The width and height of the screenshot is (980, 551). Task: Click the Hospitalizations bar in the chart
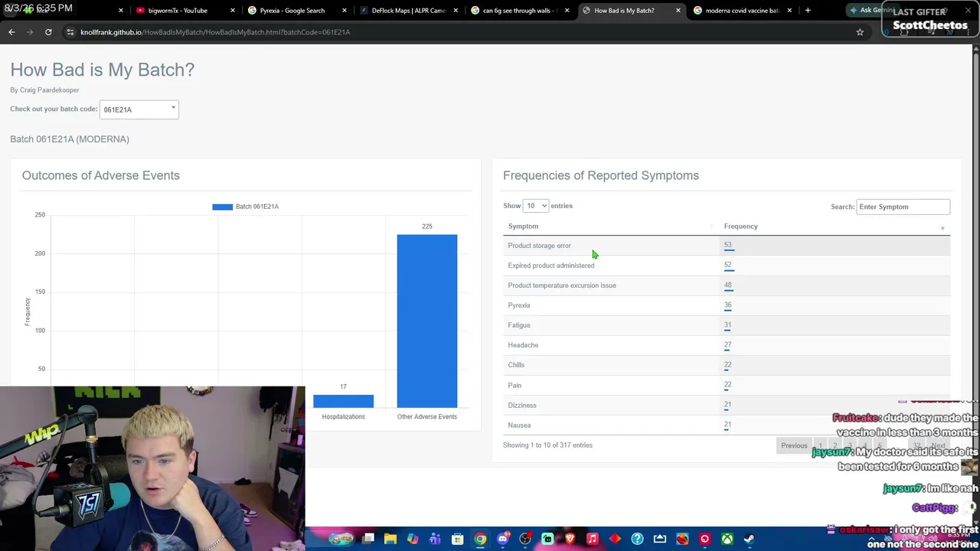343,401
